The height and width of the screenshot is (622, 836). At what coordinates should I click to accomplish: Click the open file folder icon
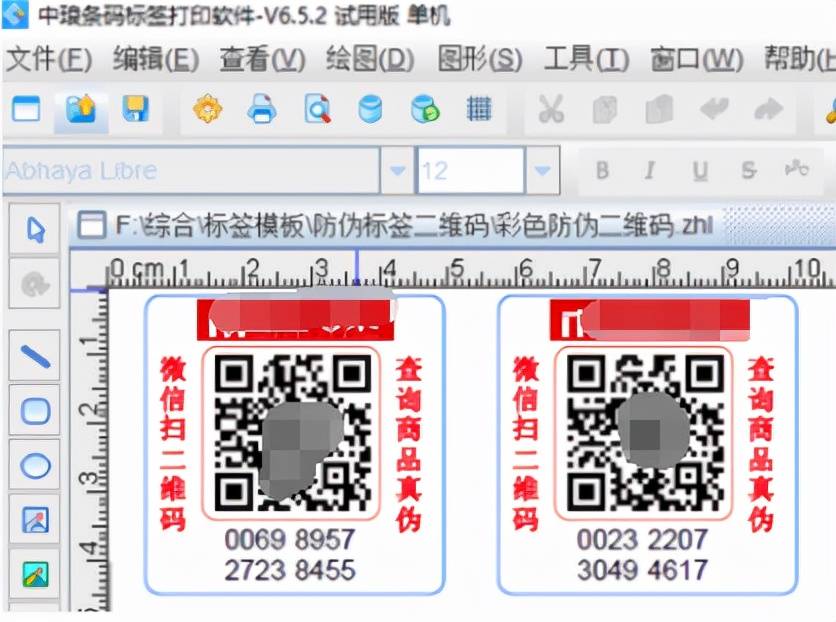click(x=81, y=109)
